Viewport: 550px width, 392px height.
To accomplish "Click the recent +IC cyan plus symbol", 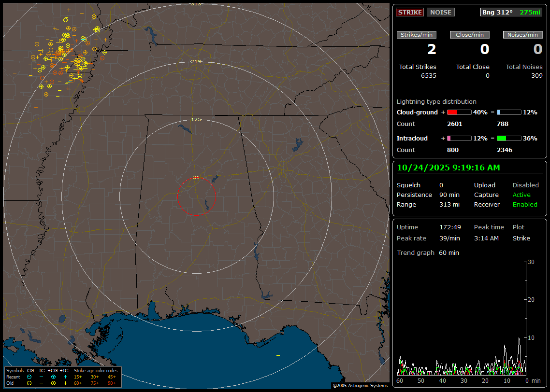I will click(65, 377).
